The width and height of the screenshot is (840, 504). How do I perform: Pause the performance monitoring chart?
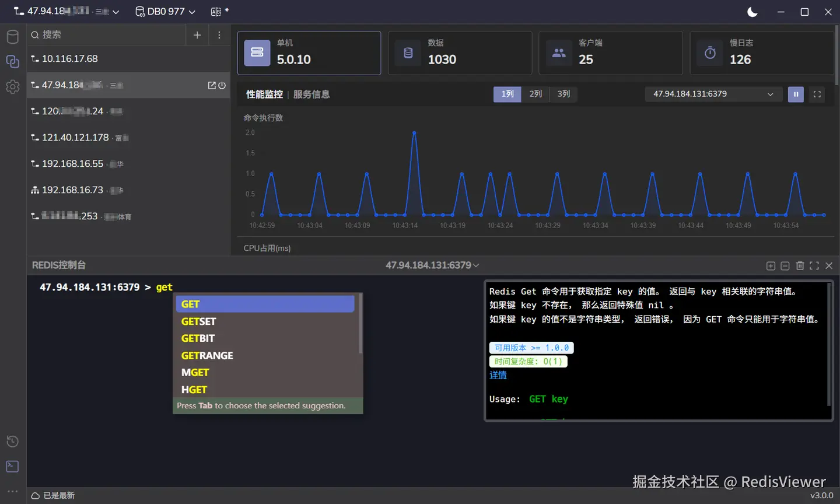point(796,94)
